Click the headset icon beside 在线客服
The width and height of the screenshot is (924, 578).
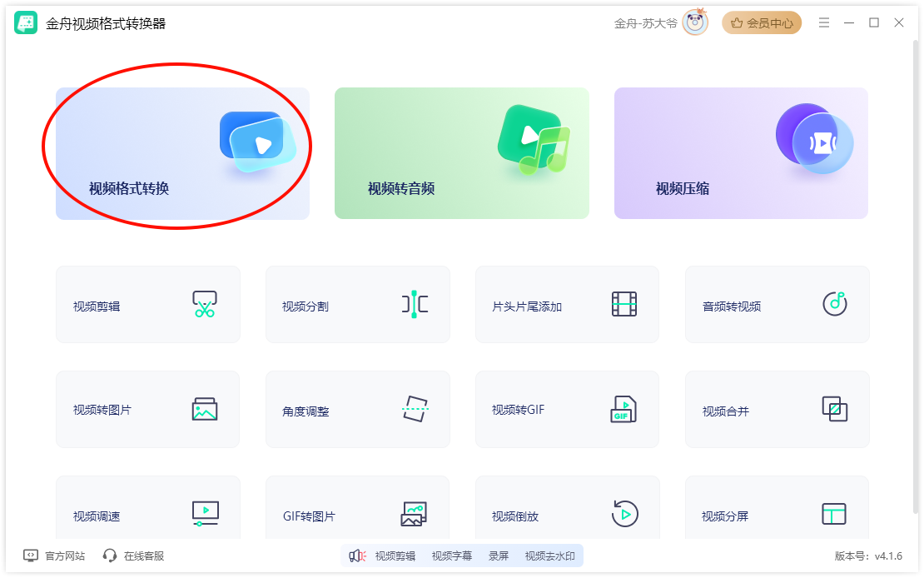click(x=110, y=556)
